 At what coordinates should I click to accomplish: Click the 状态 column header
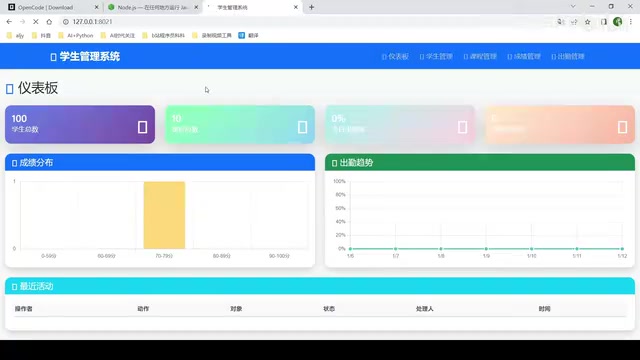329,309
